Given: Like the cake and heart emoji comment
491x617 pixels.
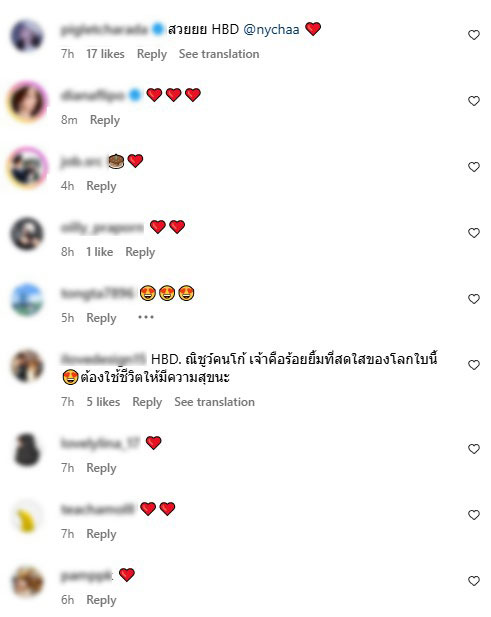Looking at the screenshot, I should [x=474, y=167].
